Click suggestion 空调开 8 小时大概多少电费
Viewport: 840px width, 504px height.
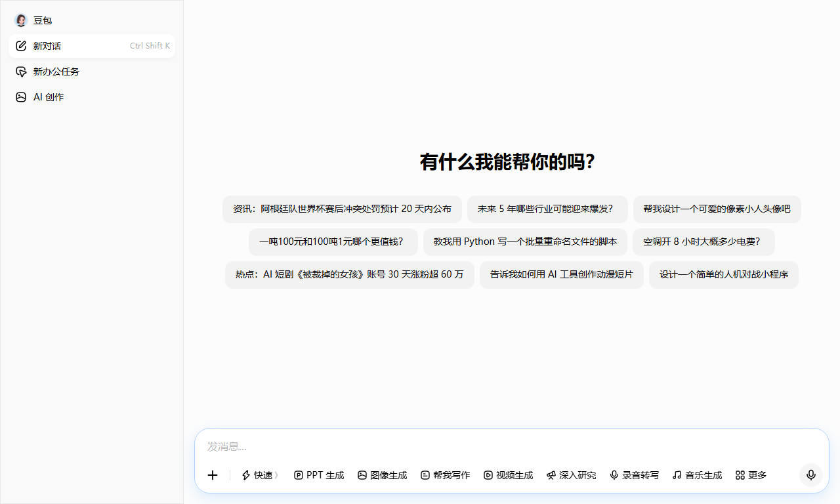pyautogui.click(x=703, y=242)
